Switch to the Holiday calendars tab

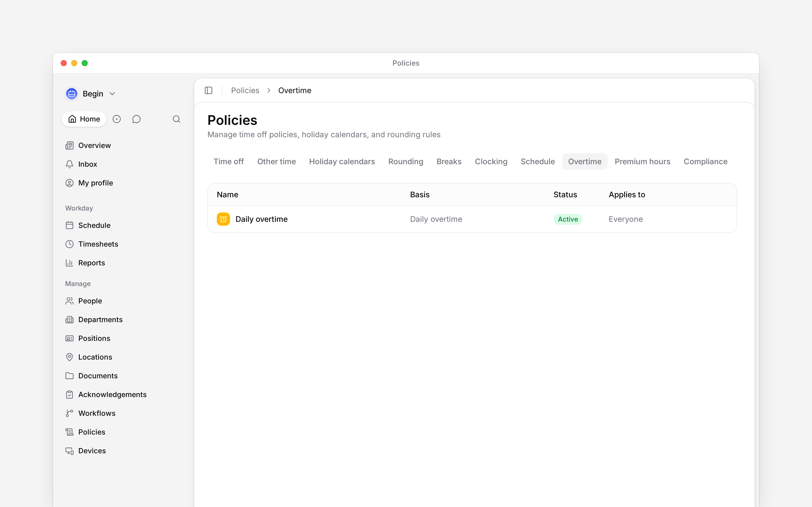coord(342,162)
